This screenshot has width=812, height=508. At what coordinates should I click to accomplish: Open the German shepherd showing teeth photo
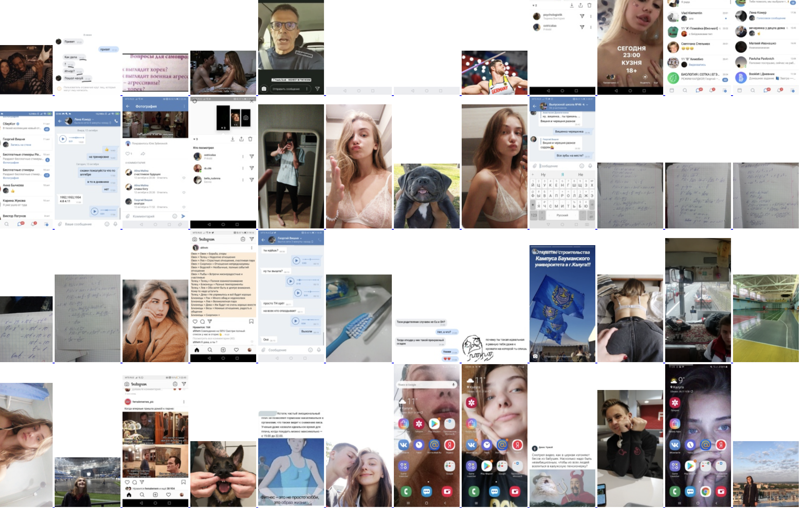(x=223, y=474)
